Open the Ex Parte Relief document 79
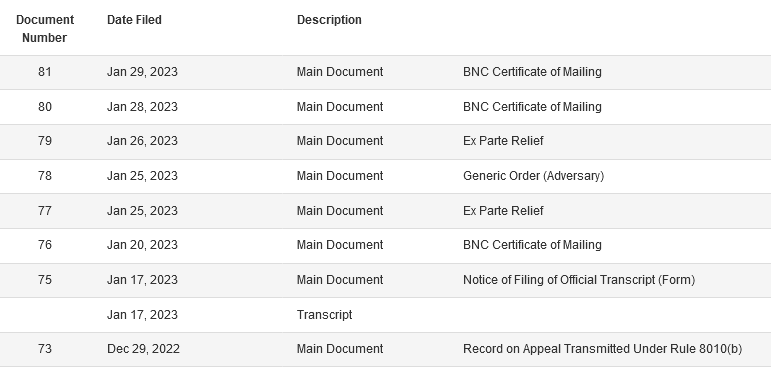This screenshot has width=771, height=369. (x=503, y=141)
